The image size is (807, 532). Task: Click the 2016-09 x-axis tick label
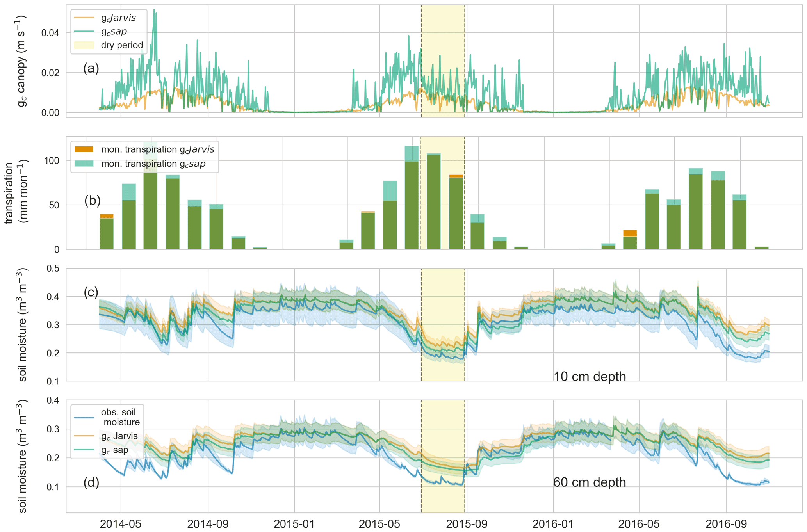click(x=726, y=523)
